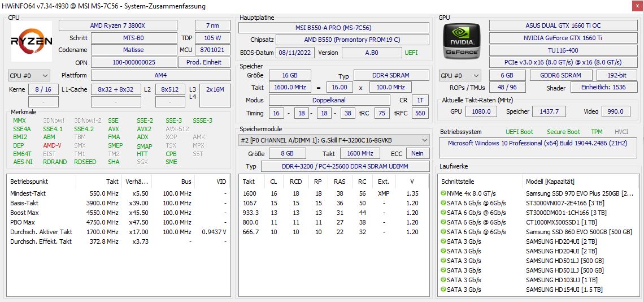644x302 pixels.
Task: Click the AM4 platform field
Action: tap(160, 75)
